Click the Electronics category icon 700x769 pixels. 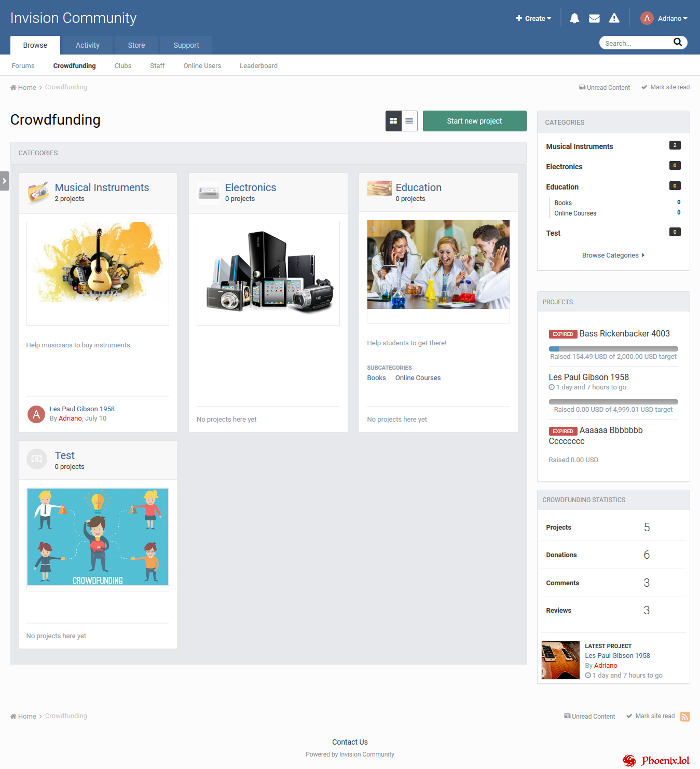point(209,193)
